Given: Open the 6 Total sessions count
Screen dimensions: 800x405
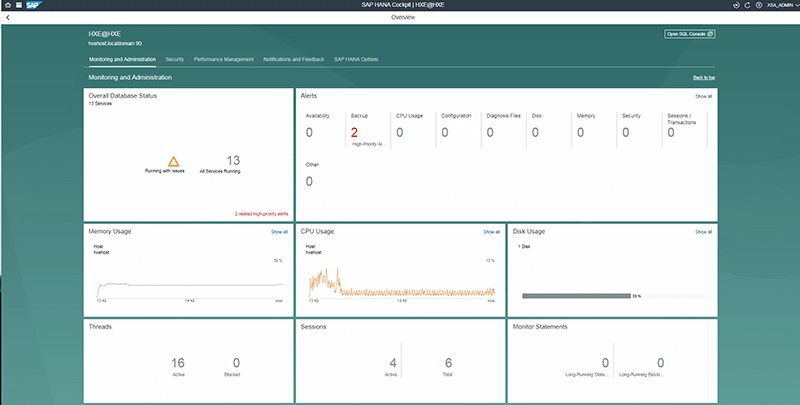Looking at the screenshot, I should (448, 363).
